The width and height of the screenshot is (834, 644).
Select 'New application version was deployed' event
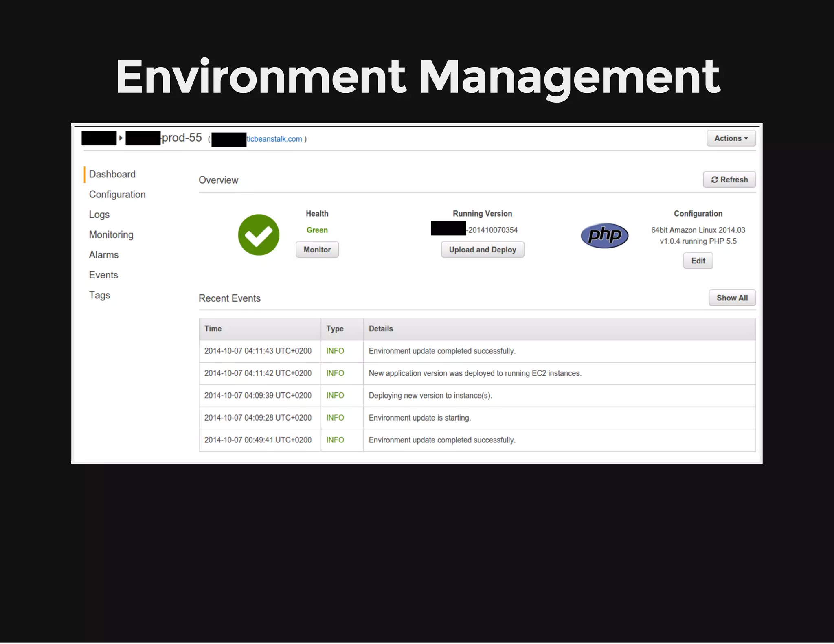click(x=475, y=373)
